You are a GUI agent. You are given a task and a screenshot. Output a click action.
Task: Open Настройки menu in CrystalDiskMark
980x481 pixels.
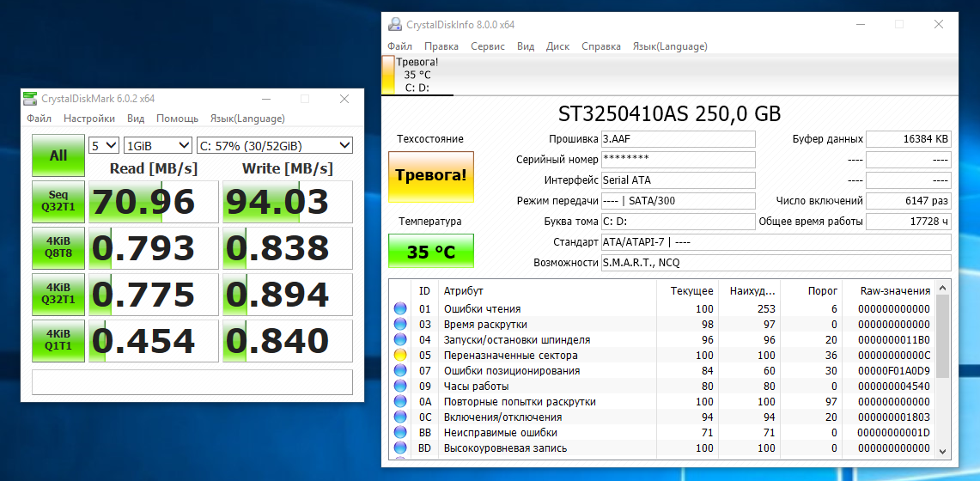89,119
